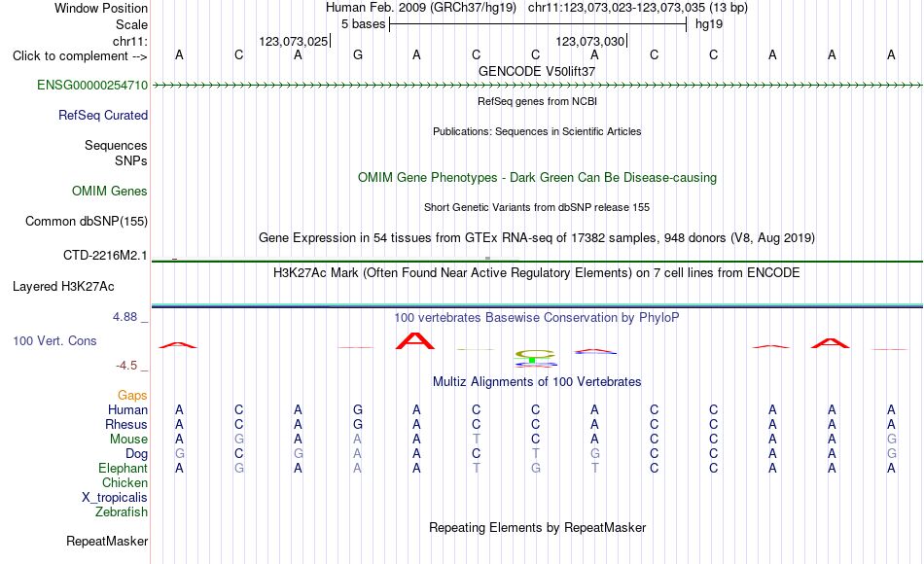
Task: Click the 'Human Feb. 2009 (GRCh37/hg19)' text
Action: coord(421,8)
